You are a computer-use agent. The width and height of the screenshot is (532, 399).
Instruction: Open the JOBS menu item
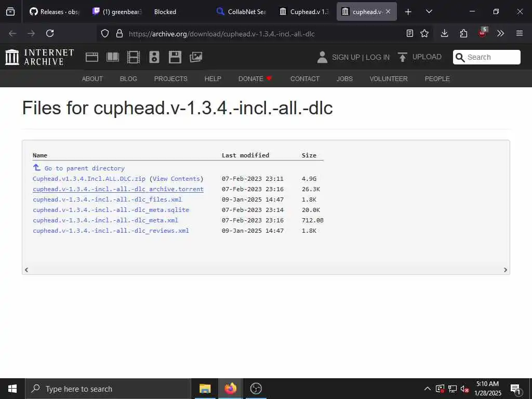coord(345,79)
